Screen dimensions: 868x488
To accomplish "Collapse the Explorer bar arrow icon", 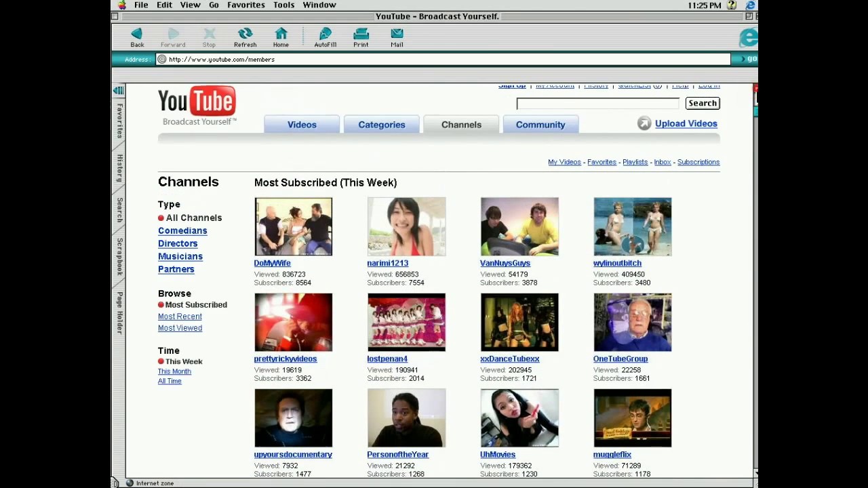I will click(x=119, y=90).
